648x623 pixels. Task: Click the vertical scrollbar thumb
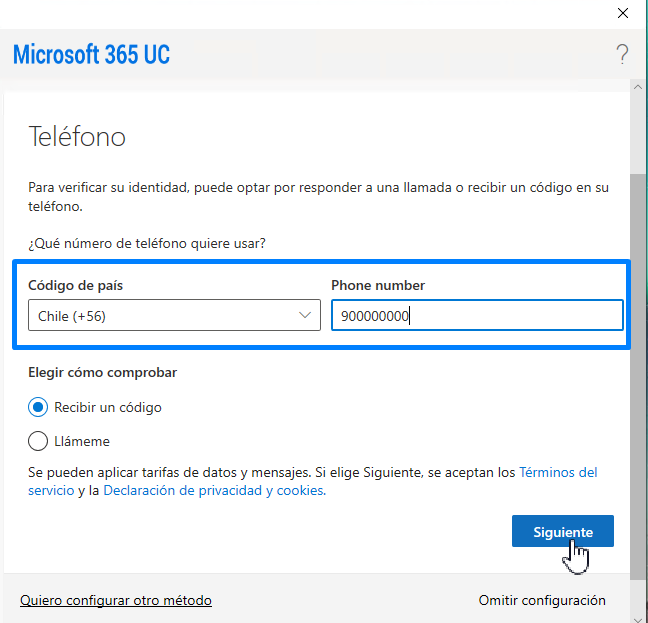point(638,375)
